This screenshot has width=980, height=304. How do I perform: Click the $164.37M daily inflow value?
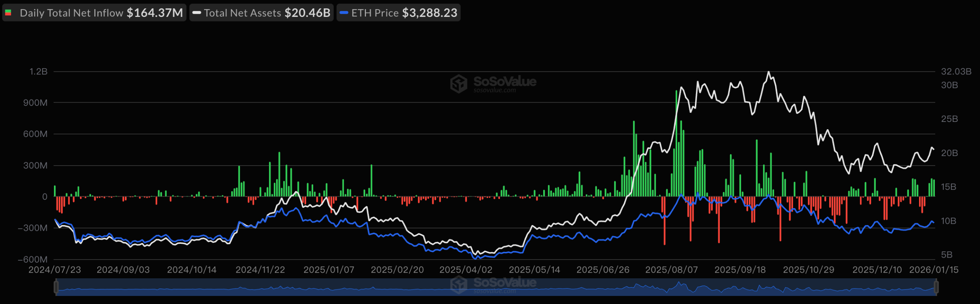(x=155, y=13)
